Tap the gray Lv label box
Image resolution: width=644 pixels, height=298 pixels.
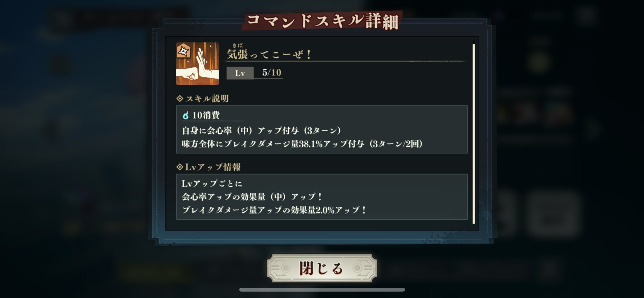coord(240,73)
